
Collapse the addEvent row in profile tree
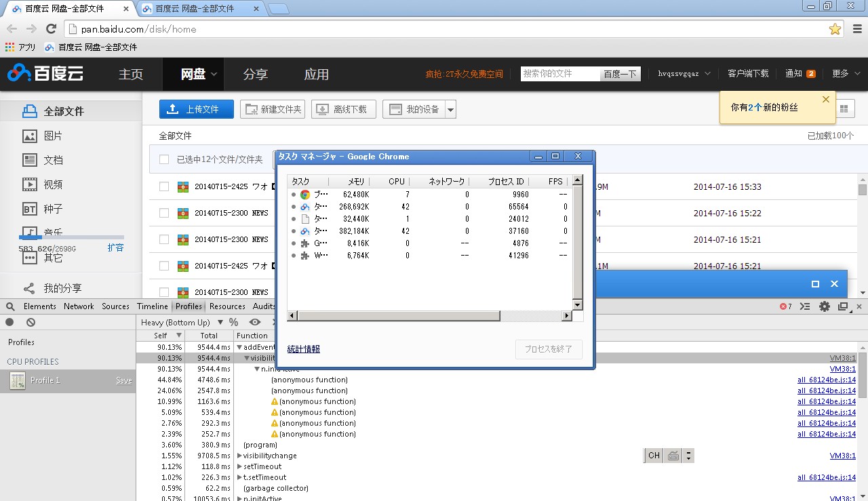tap(239, 347)
